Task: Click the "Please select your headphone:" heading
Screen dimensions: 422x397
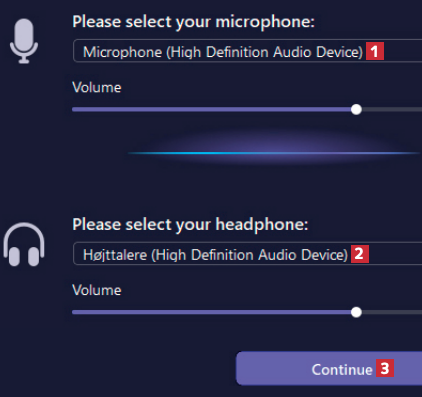Action: 190,225
